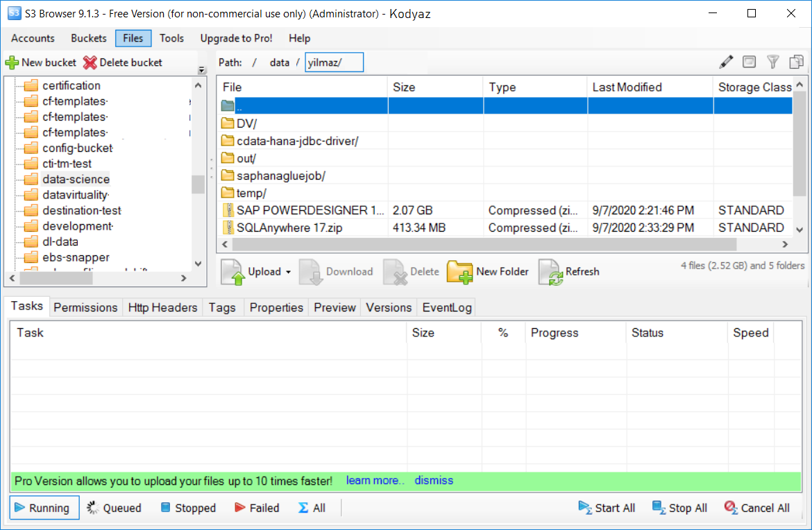Click the funnel filter icon

click(x=772, y=62)
